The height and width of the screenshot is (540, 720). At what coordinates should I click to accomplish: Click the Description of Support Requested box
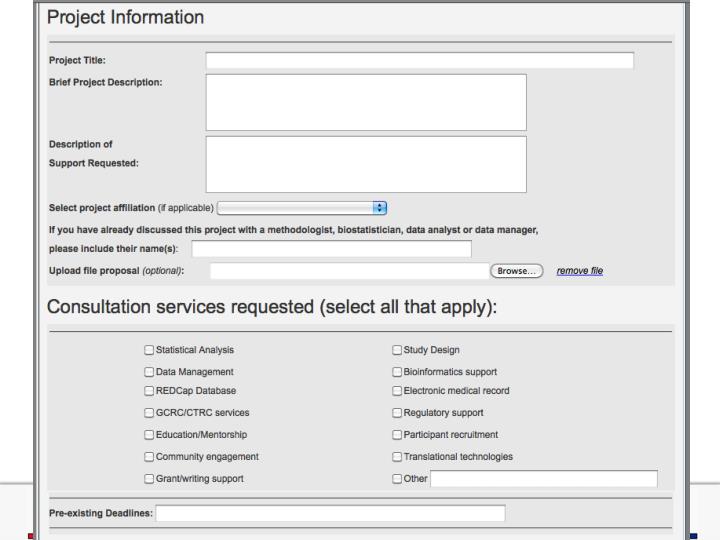click(366, 164)
